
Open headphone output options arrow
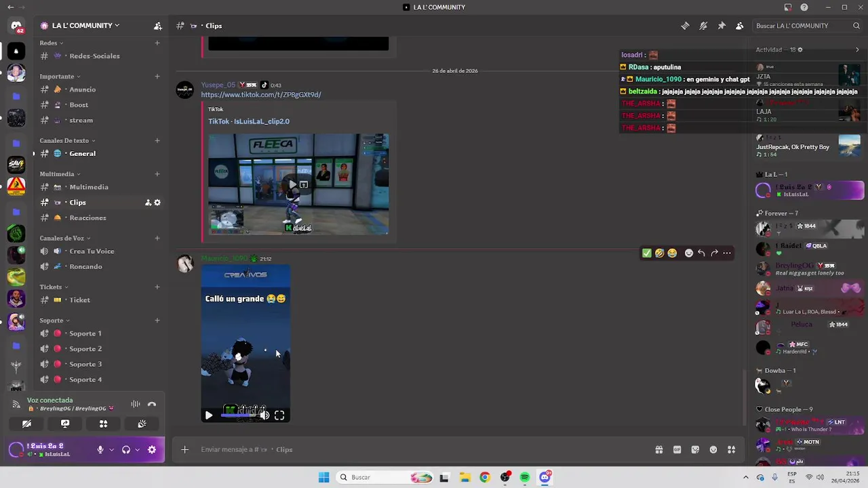137,449
